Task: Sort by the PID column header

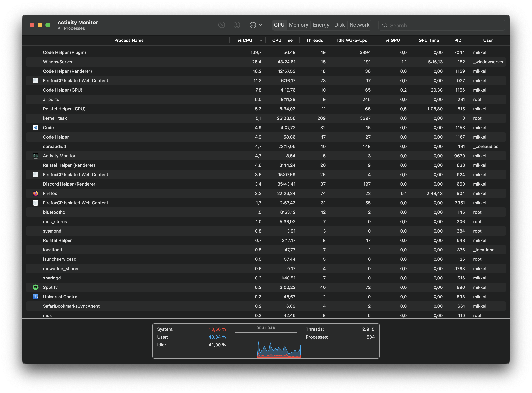Action: (458, 41)
